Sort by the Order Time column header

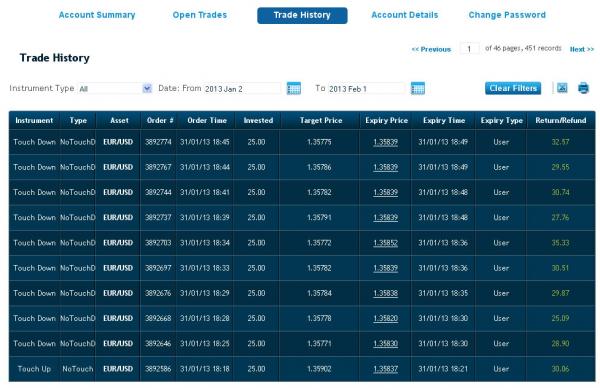click(207, 121)
